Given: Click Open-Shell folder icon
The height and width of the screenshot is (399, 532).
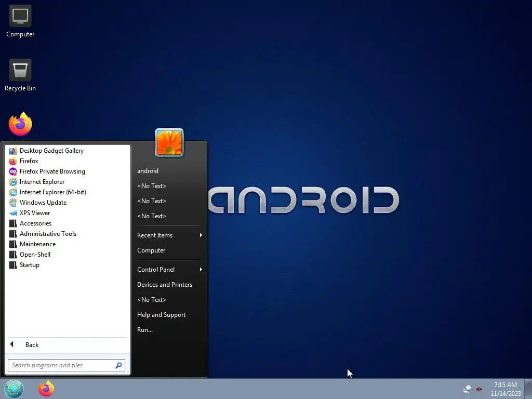Looking at the screenshot, I should click(13, 255).
